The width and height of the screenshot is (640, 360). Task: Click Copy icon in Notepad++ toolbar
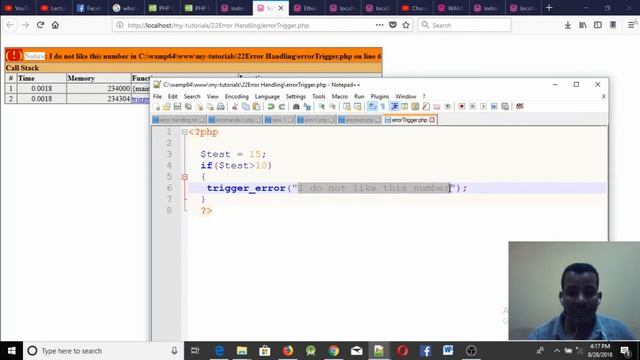tap(246, 107)
